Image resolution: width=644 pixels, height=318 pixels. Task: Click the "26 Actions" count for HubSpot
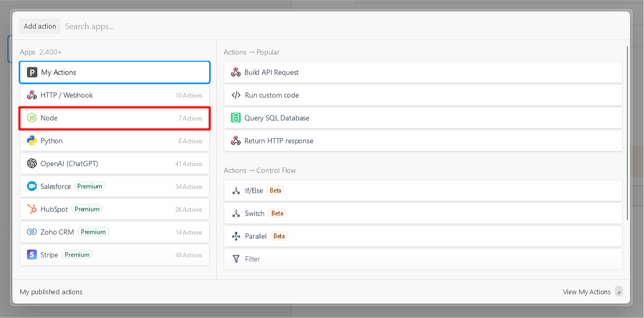coord(189,210)
